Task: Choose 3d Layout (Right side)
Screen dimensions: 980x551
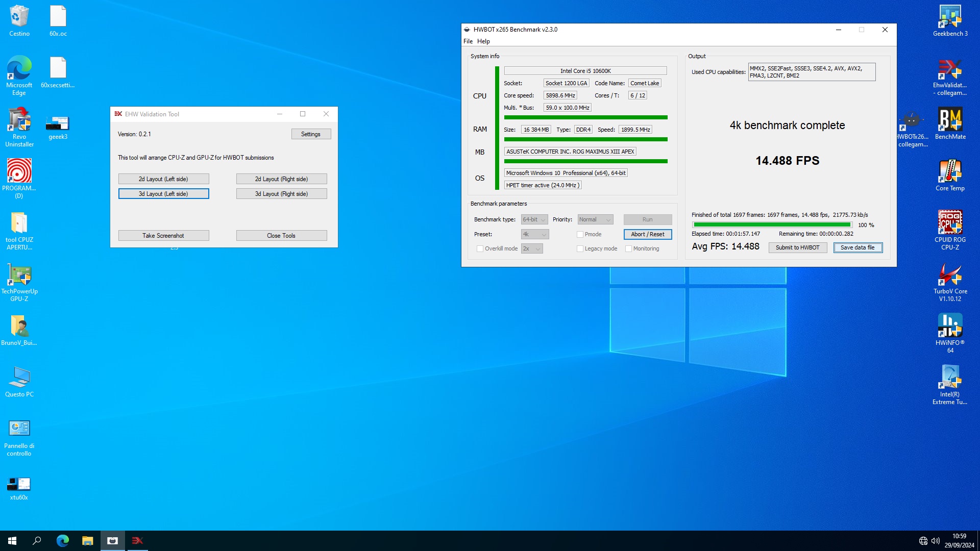Action: coord(281,194)
